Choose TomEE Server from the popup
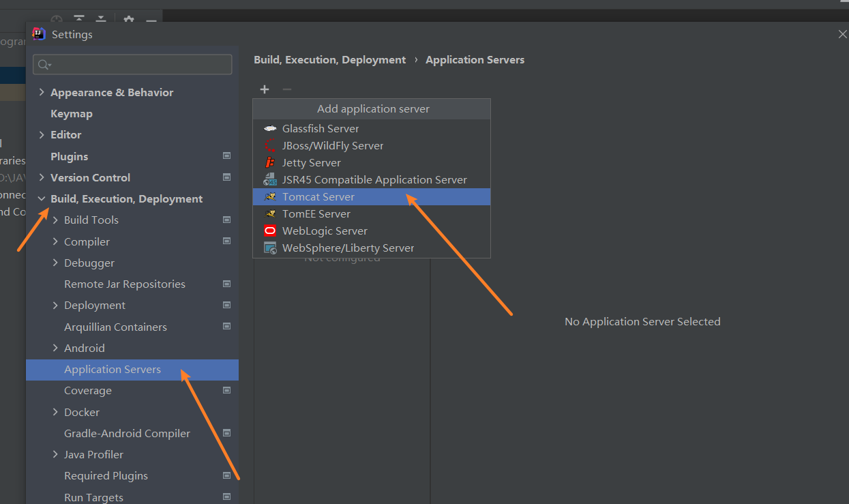Image resolution: width=849 pixels, height=504 pixels. click(x=372, y=213)
